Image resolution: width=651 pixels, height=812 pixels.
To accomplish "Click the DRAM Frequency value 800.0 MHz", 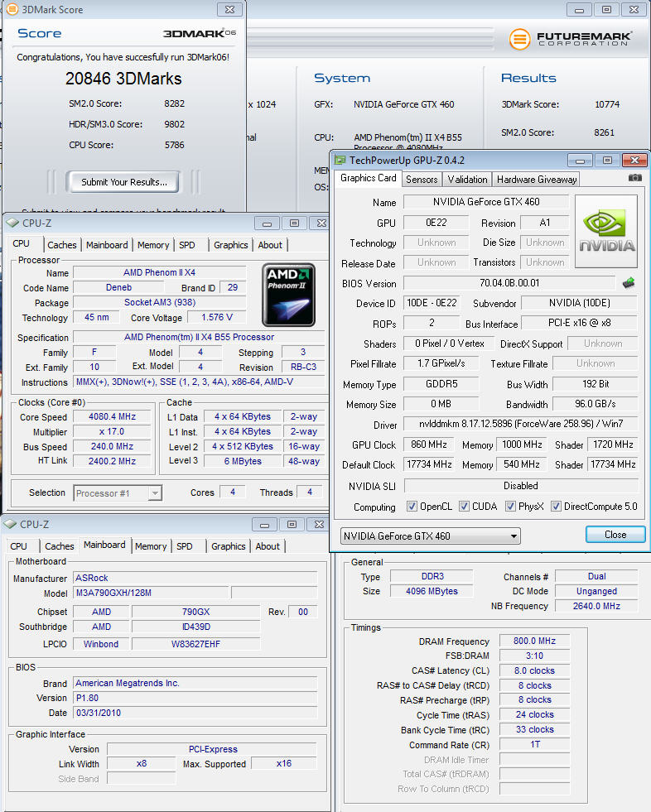I will point(534,641).
